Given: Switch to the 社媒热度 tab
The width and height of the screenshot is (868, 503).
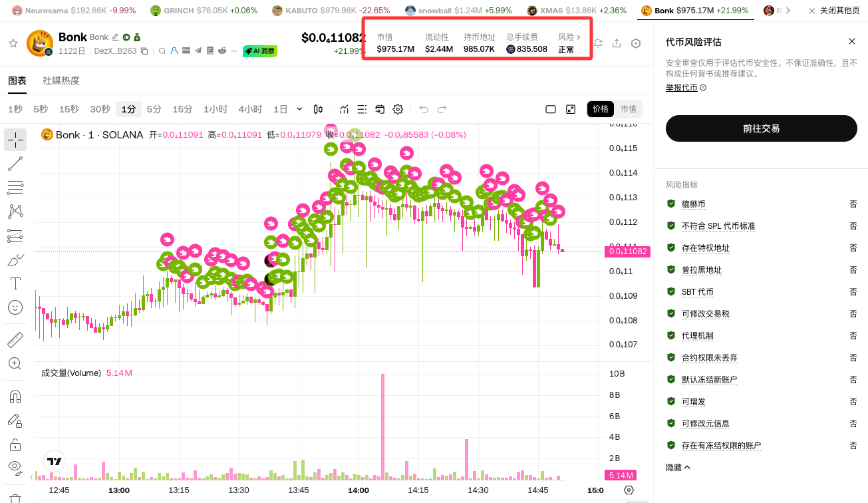Looking at the screenshot, I should (61, 80).
